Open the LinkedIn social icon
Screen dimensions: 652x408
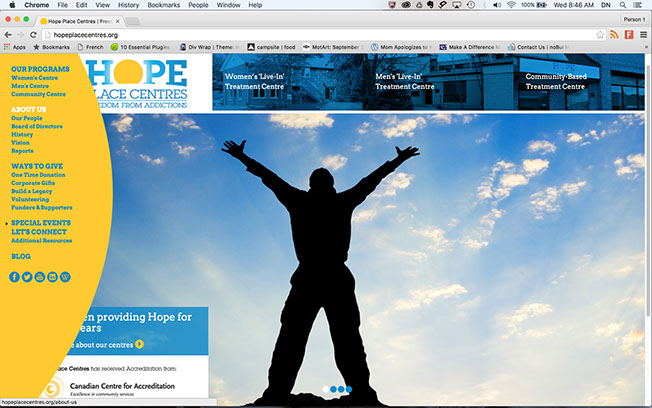52,276
